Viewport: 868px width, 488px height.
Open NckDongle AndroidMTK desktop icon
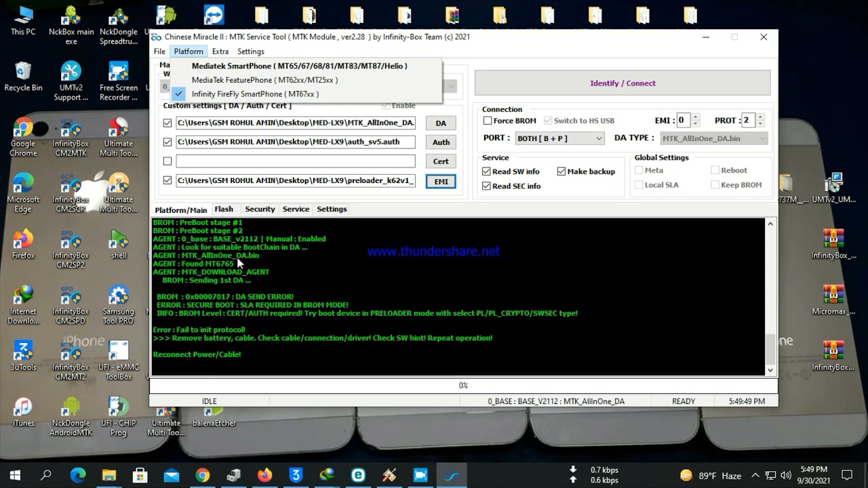point(71,417)
